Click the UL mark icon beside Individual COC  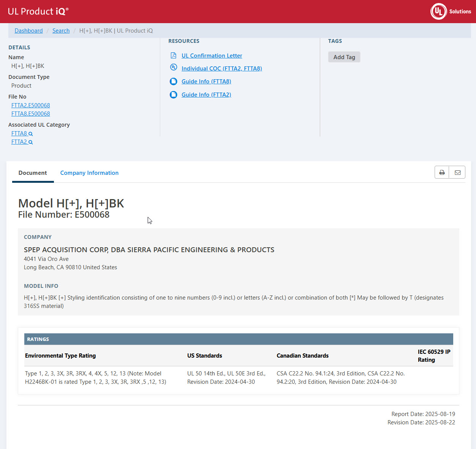coord(173,68)
